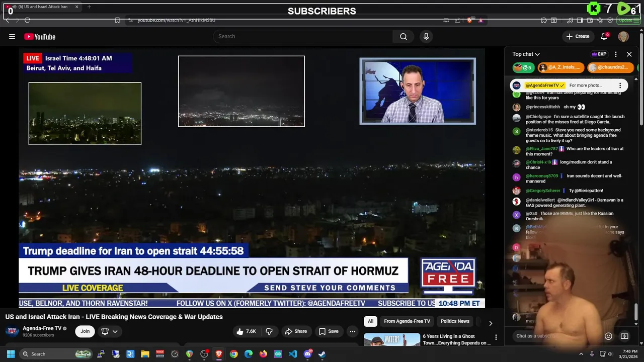Open the WATER? recommended video thumbnail
644x362 pixels.
[x=392, y=339]
